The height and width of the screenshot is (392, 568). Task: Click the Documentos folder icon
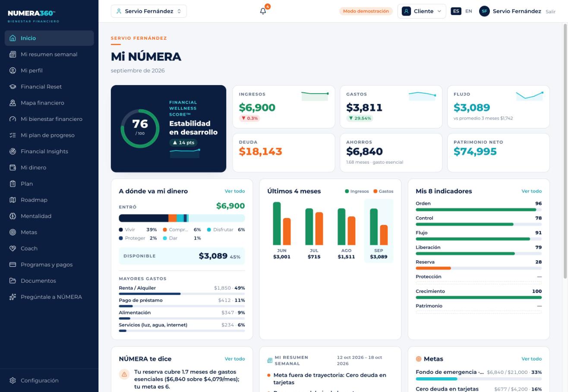[13, 281]
